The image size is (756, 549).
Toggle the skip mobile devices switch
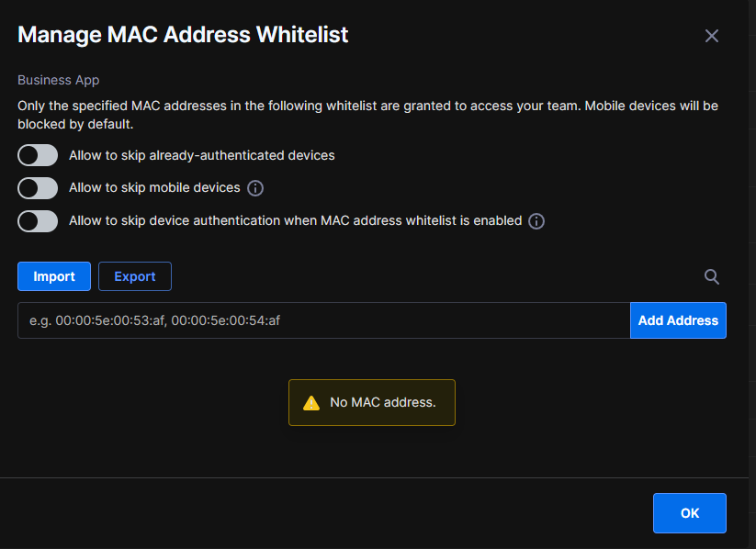38,188
